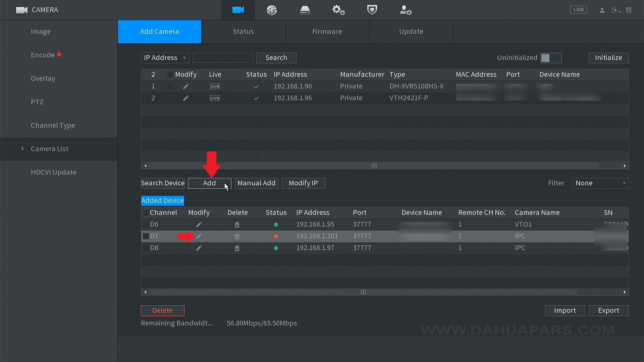The height and width of the screenshot is (362, 644).
Task: Click the Modify IP button
Action: tap(304, 183)
